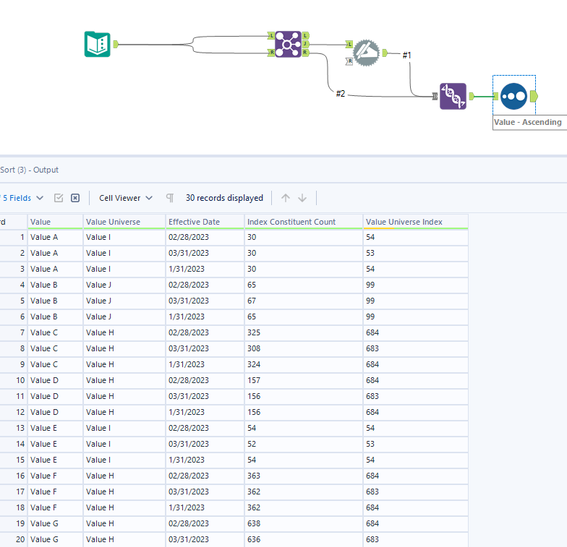The width and height of the screenshot is (567, 547).
Task: Click the Index Constituent Count column header
Action: [304, 222]
